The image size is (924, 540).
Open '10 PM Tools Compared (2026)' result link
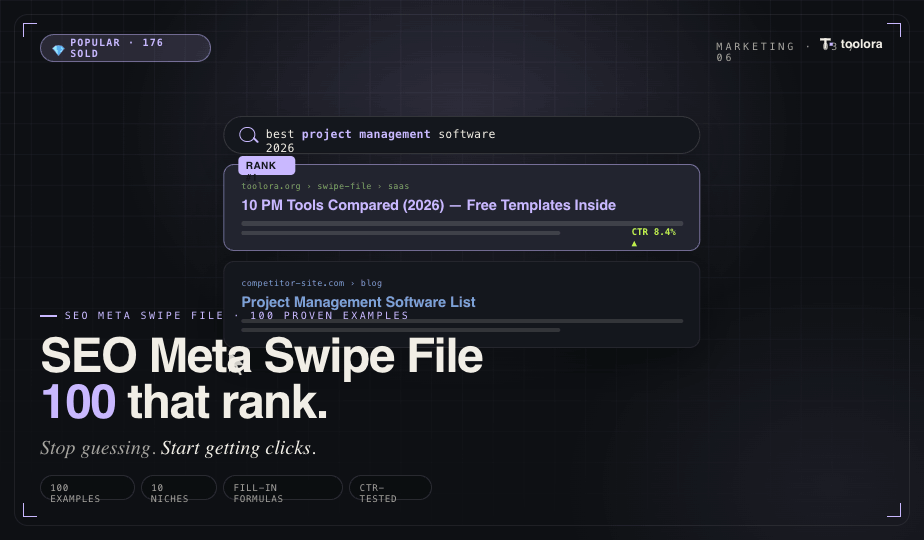(x=428, y=205)
